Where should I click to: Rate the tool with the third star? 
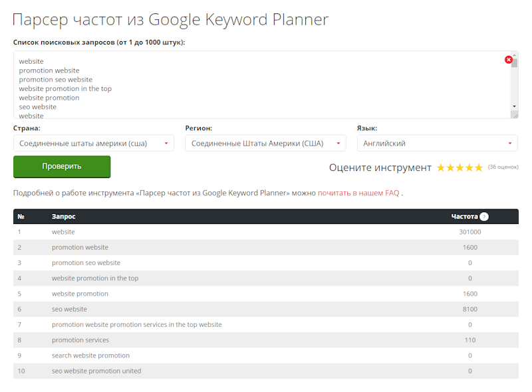point(460,167)
